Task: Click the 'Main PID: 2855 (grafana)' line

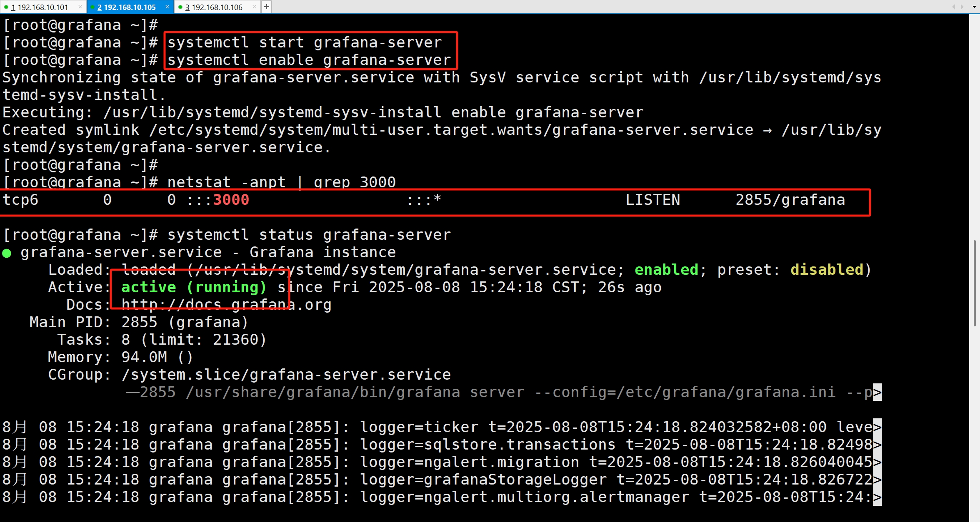Action: coord(139,322)
